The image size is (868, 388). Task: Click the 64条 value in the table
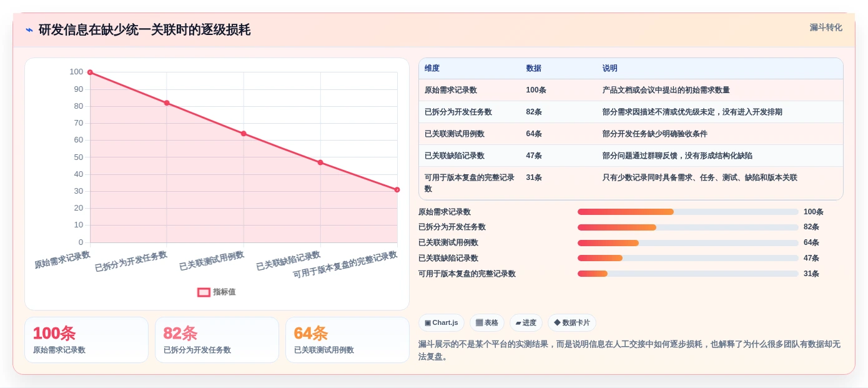coord(535,134)
